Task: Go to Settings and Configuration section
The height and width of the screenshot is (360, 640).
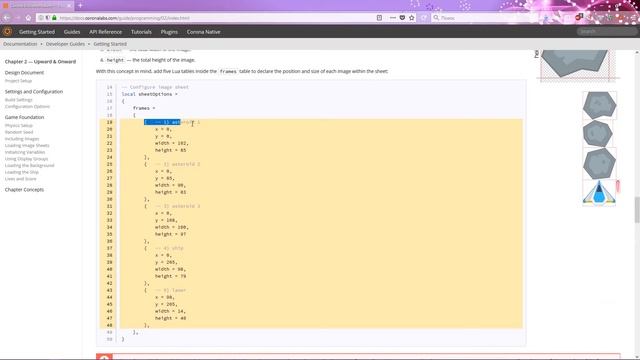Action: [x=34, y=92]
